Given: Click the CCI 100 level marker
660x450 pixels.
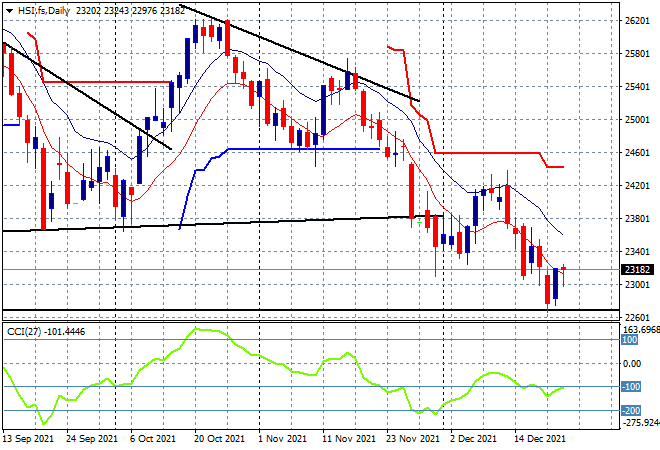Looking at the screenshot, I should tap(629, 340).
